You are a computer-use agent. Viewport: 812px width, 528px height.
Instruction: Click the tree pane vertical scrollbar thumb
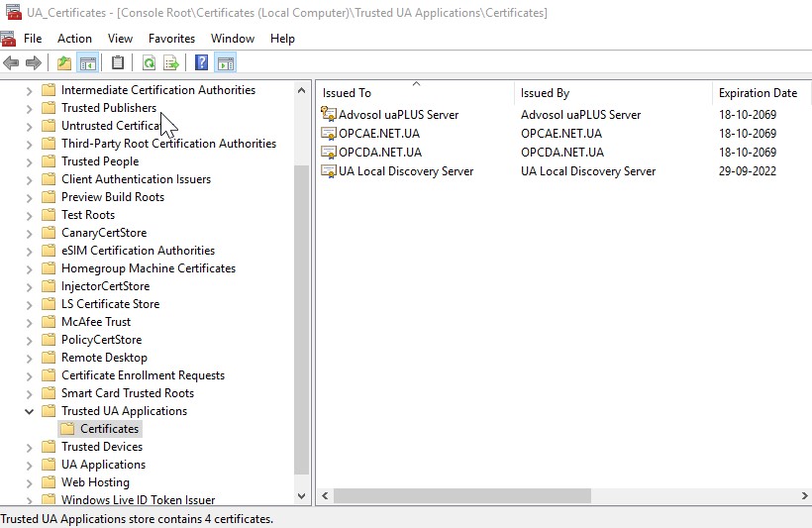click(x=301, y=320)
